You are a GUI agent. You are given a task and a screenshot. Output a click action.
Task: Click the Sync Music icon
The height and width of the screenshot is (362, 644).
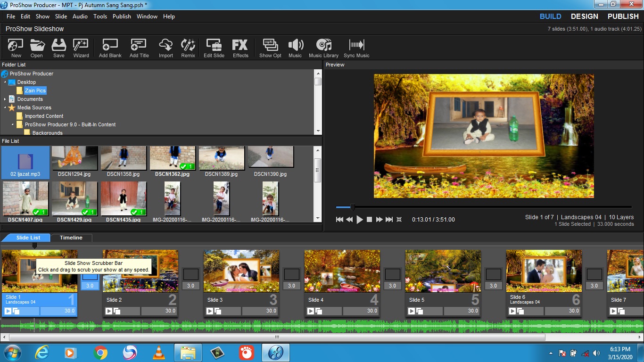[356, 49]
